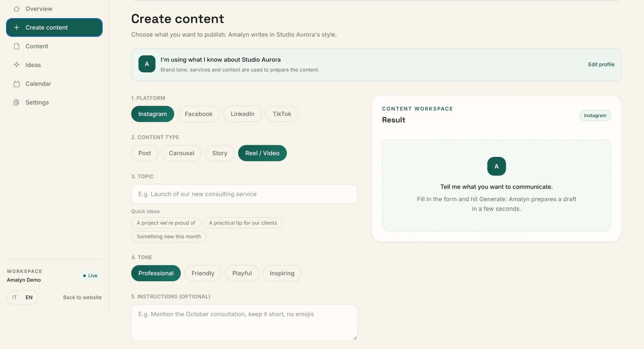The width and height of the screenshot is (644, 349).
Task: Select the Post content type
Action: click(145, 153)
